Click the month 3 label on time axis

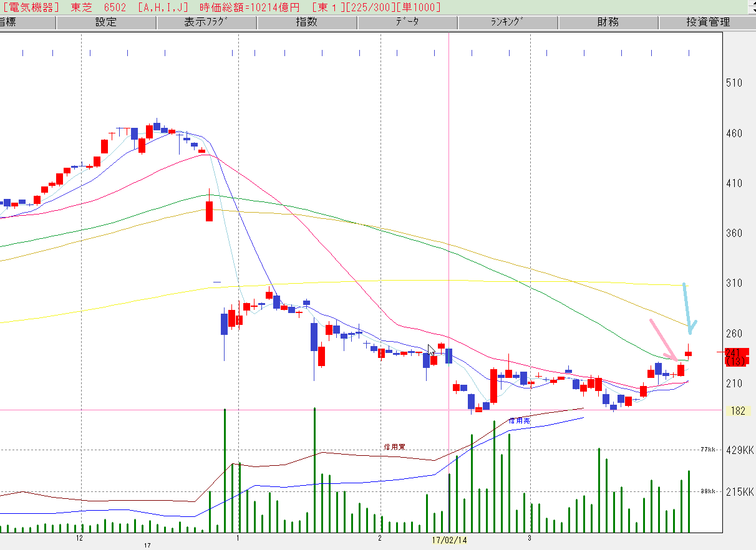point(530,538)
